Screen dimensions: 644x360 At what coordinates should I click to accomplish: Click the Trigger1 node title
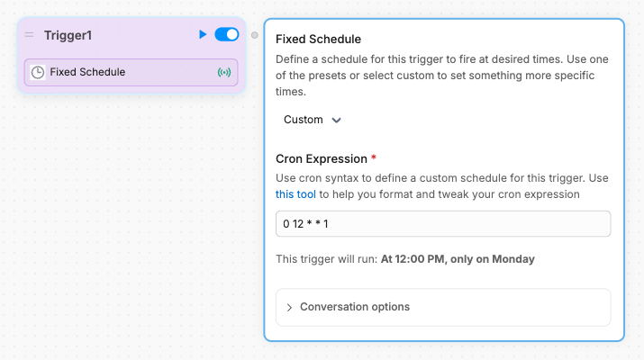(68, 35)
